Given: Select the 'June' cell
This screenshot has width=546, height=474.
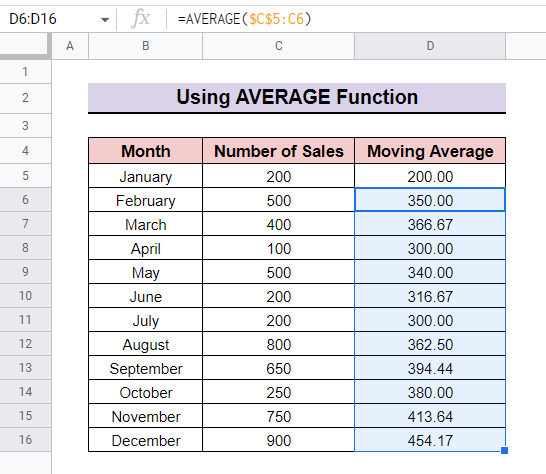Looking at the screenshot, I should pyautogui.click(x=146, y=296).
